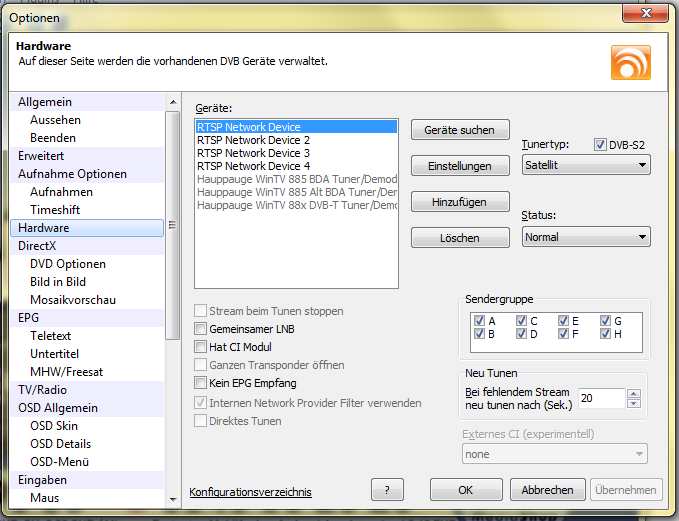This screenshot has width=679, height=521.
Task: Click the Geräte suchen button
Action: coord(460,130)
